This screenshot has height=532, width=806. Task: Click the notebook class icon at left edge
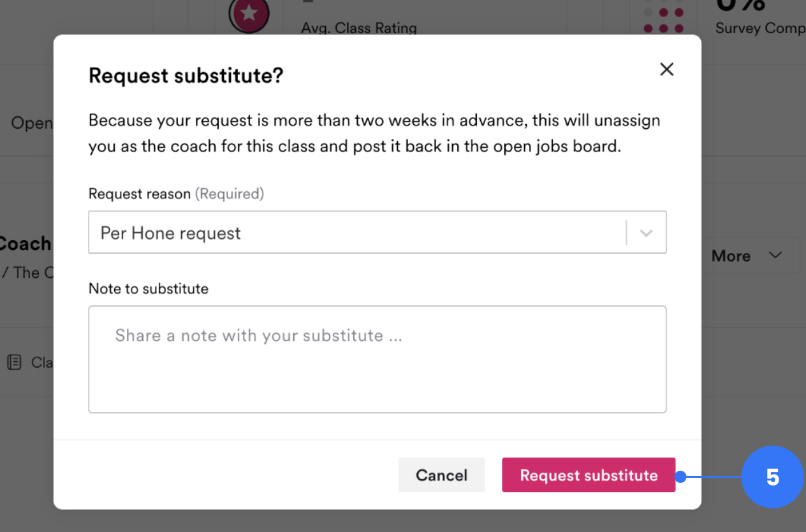[14, 363]
